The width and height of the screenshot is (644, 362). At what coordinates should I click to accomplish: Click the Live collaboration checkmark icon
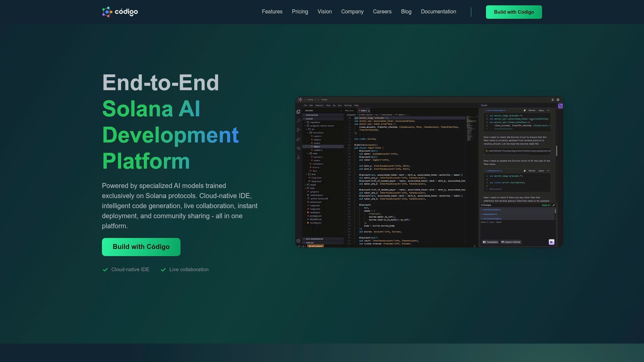[163, 269]
